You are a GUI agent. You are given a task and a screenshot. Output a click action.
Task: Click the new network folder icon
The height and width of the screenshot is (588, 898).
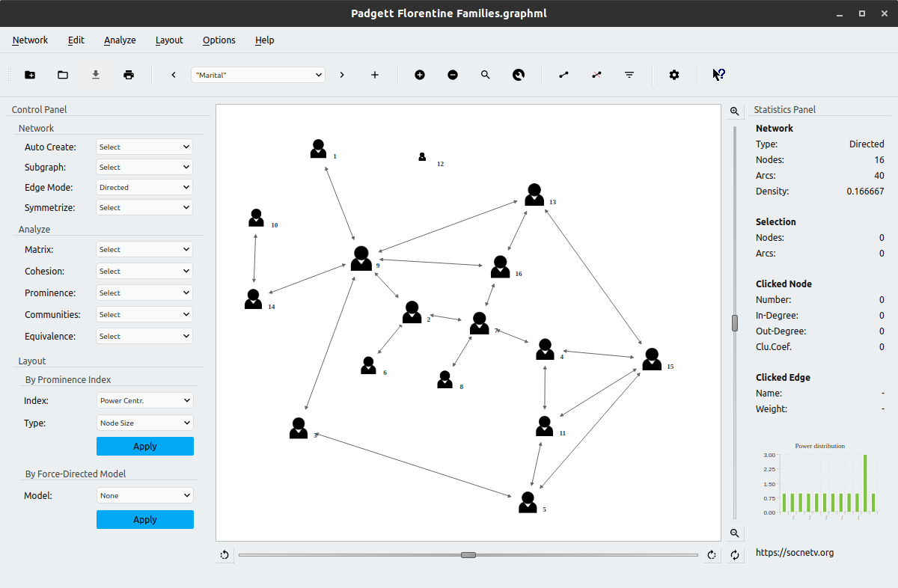point(30,75)
